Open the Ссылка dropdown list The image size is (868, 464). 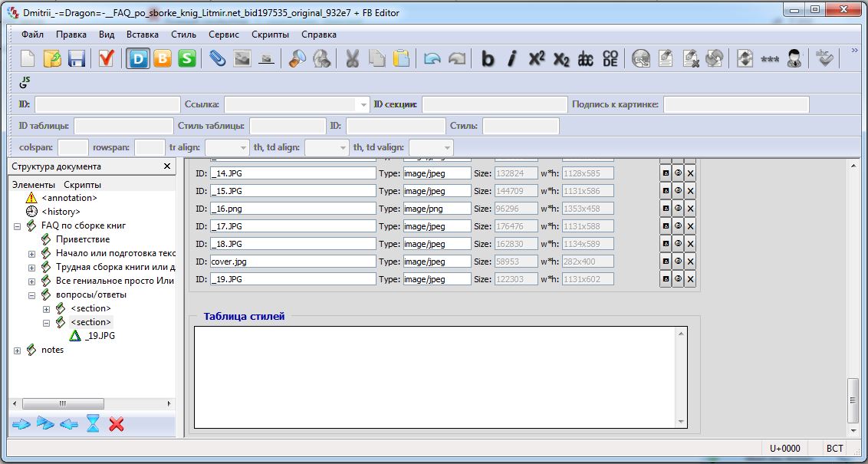(363, 104)
